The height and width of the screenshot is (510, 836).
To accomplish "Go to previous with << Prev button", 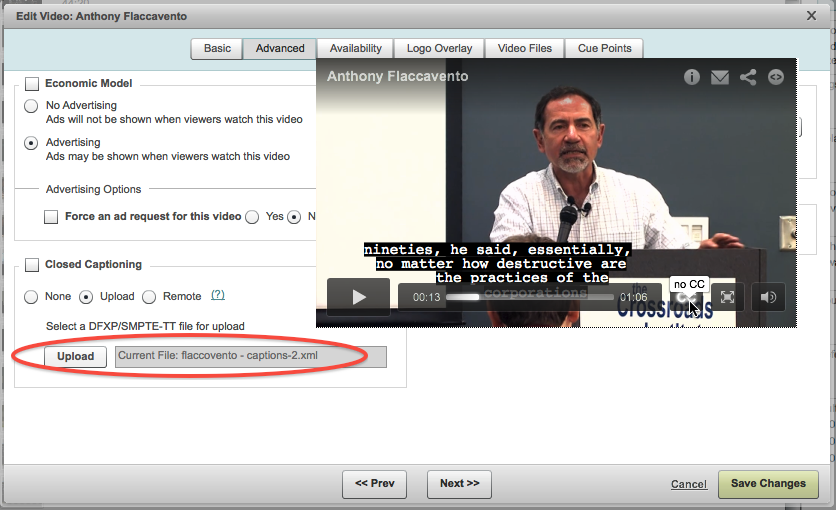I will (x=375, y=484).
